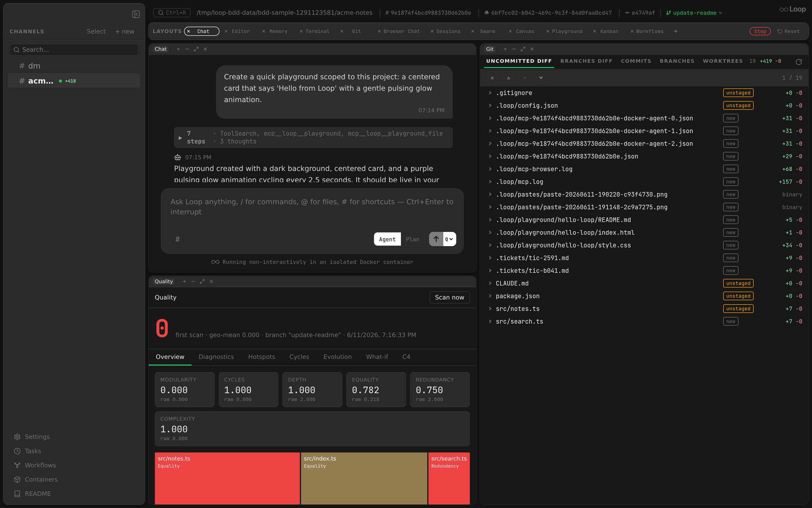Click the red src/search.ts treemap block

449,478
